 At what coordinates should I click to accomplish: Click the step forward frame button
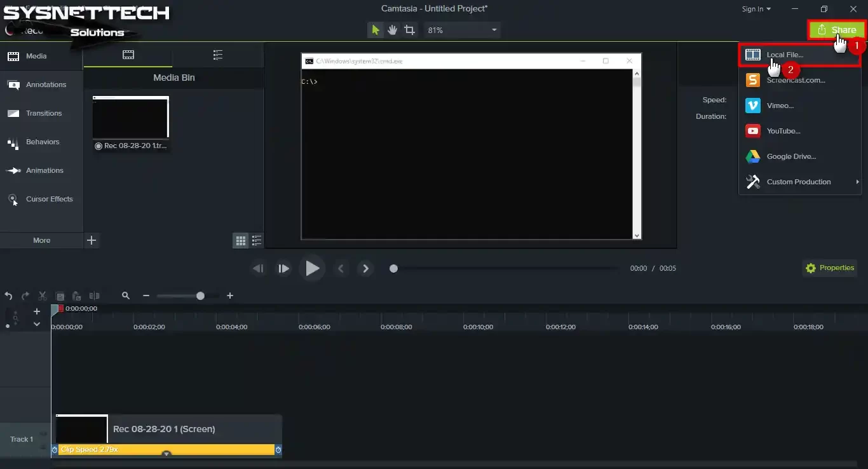click(283, 269)
